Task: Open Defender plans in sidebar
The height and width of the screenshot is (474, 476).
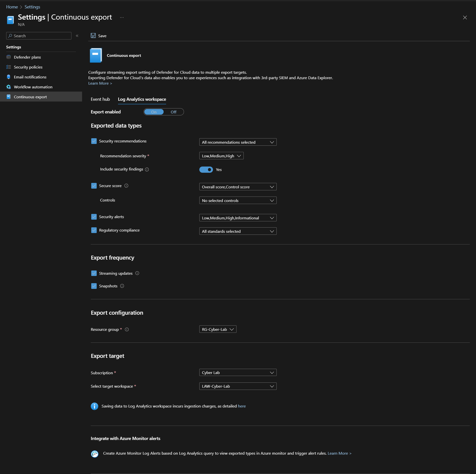Action: pos(41,57)
